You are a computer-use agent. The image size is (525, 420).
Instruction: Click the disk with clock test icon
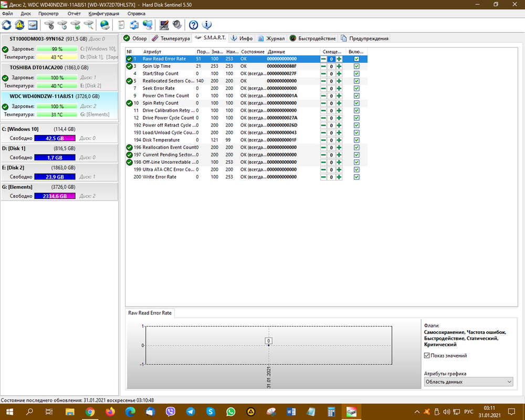[62, 25]
